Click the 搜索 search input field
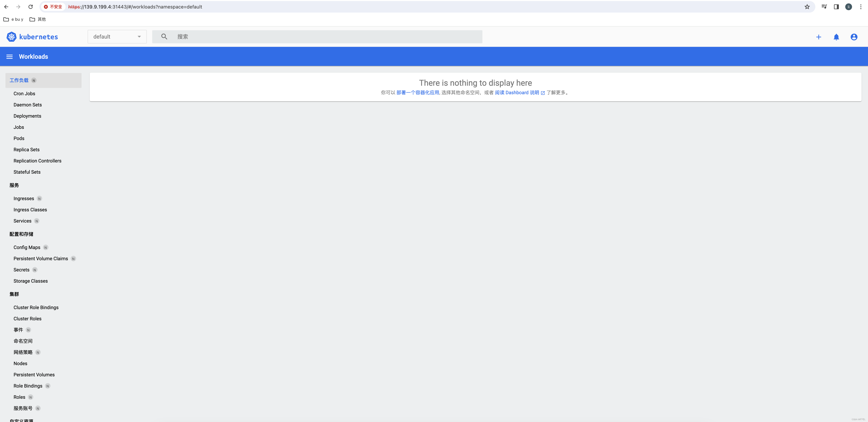 (x=317, y=37)
